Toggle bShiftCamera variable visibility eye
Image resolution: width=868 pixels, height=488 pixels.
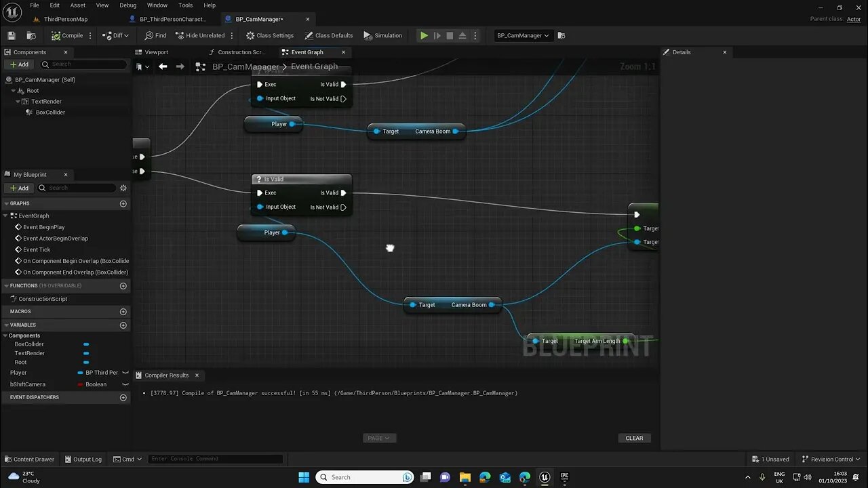coord(125,384)
